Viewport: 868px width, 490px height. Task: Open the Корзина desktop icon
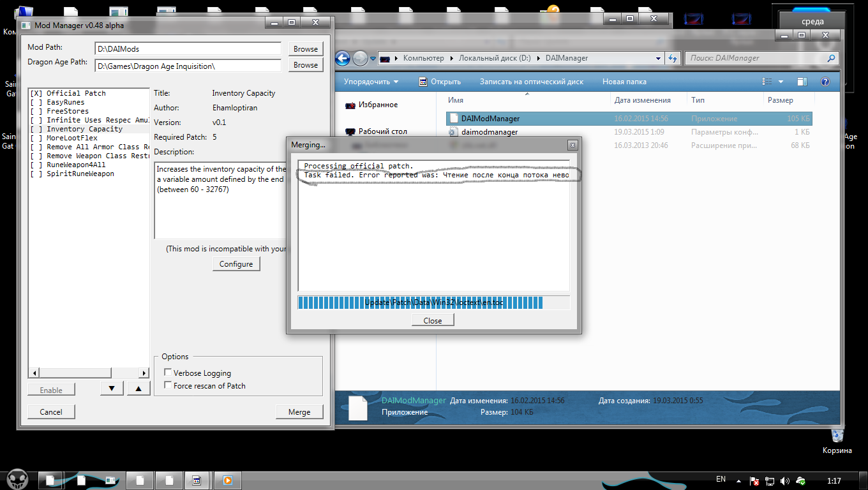837,440
